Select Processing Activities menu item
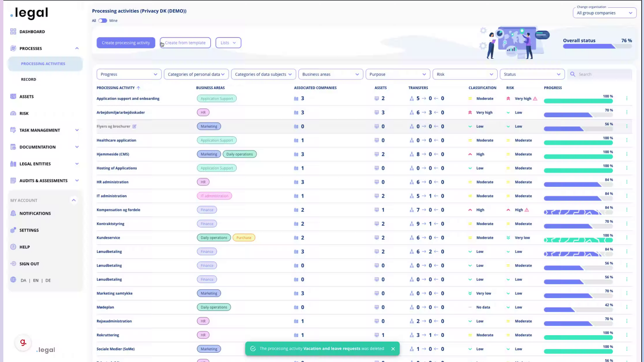This screenshot has height=362, width=644. click(x=45, y=64)
